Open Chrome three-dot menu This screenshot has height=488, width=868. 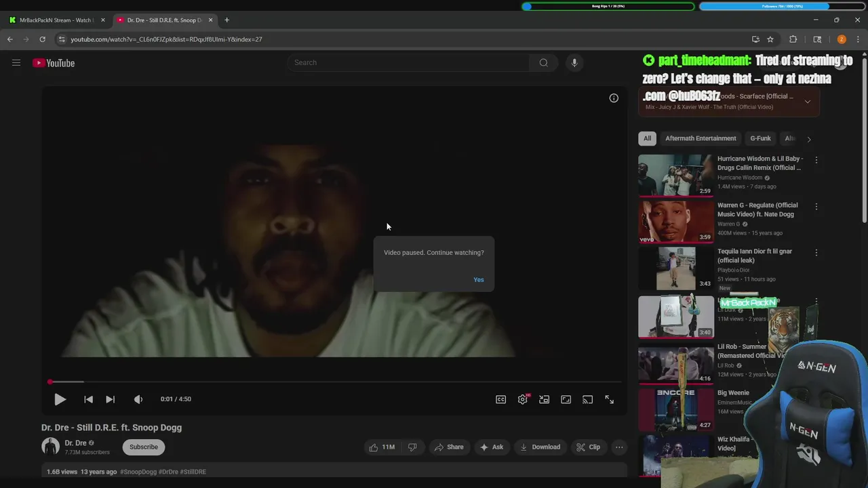pyautogui.click(x=858, y=39)
